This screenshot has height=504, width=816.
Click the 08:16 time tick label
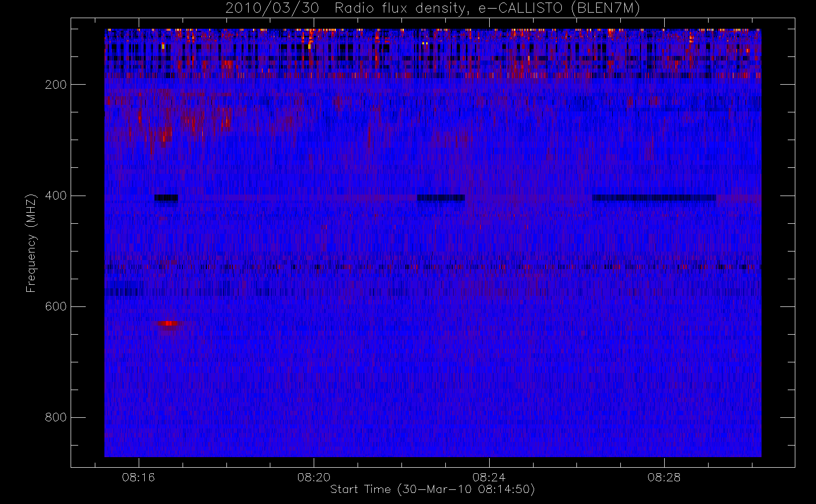click(x=139, y=477)
